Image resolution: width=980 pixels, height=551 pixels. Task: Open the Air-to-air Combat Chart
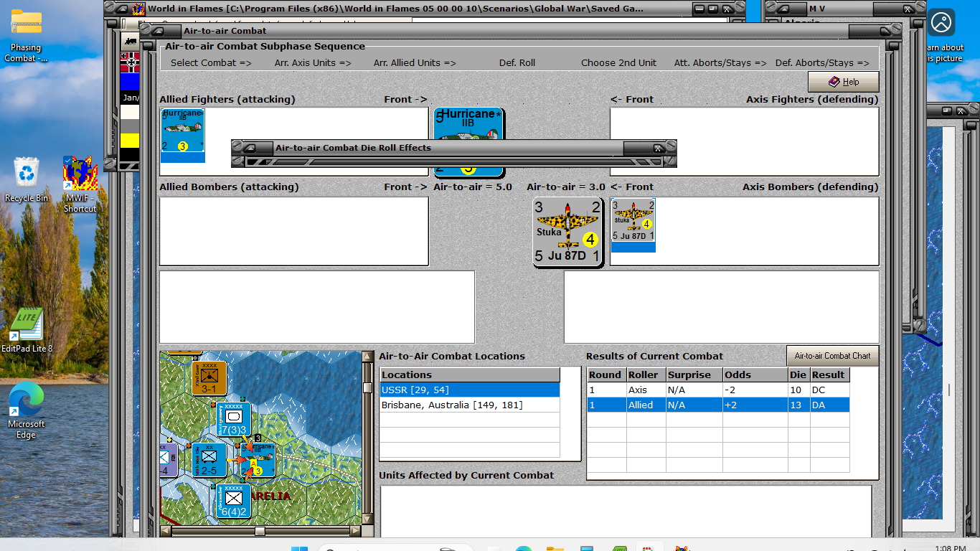(x=832, y=356)
